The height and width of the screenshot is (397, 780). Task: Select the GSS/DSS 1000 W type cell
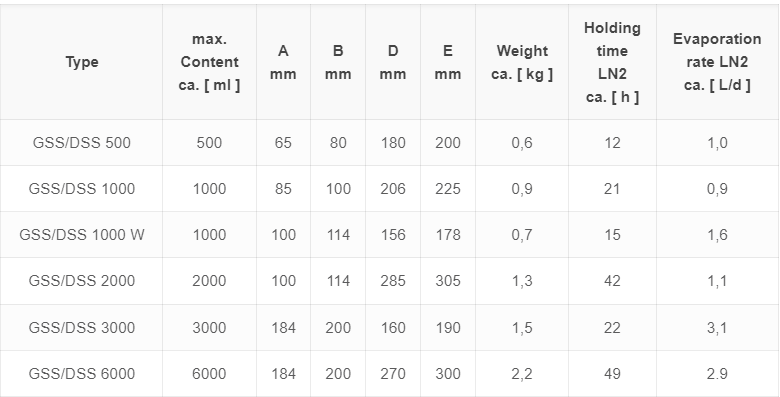click(x=82, y=234)
